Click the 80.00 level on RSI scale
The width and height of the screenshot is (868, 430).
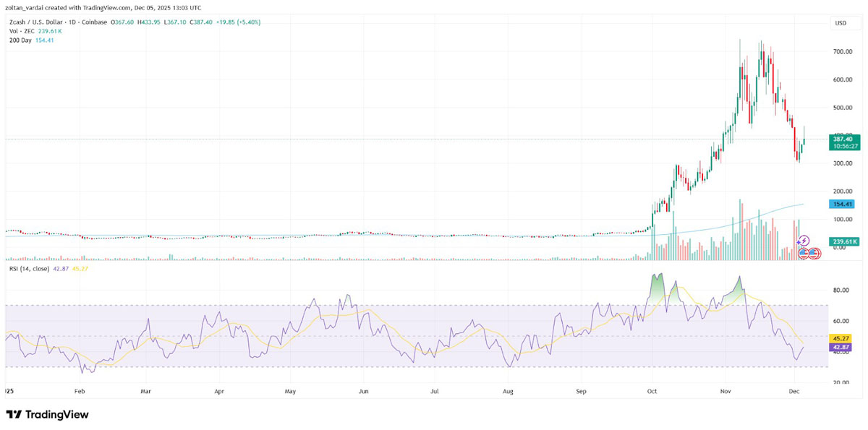pos(840,291)
